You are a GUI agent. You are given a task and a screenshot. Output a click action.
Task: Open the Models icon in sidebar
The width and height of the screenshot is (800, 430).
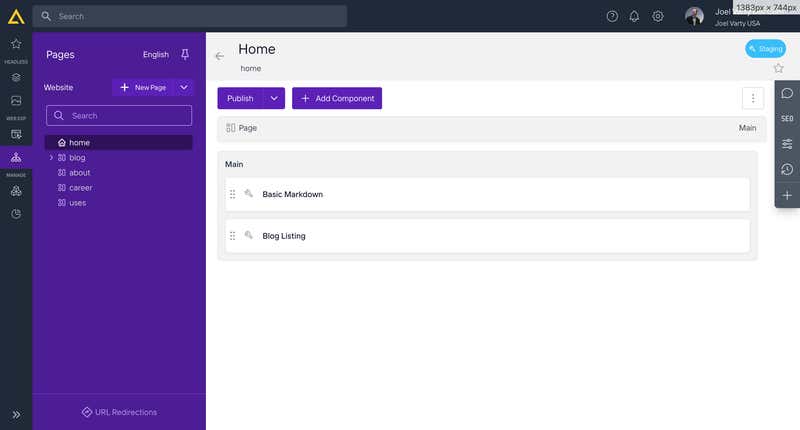tap(16, 191)
